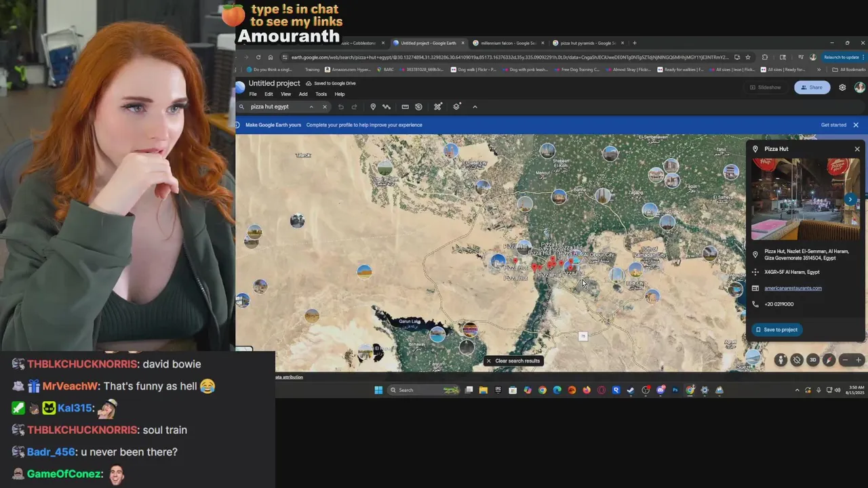Click 'Get started' in the blue banner
The image size is (868, 488).
(x=833, y=125)
